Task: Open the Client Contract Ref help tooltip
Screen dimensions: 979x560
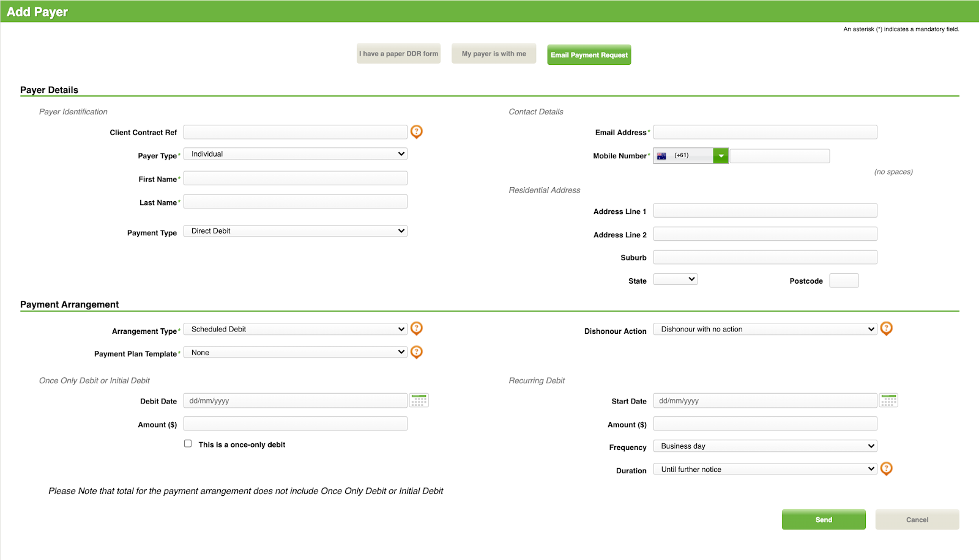Action: (417, 131)
